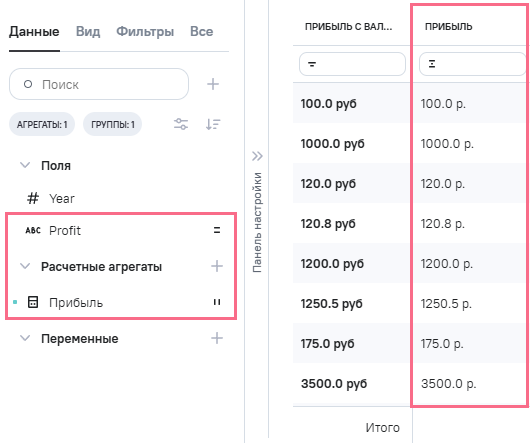Viewport: 530px width, 443px height.
Task: Click the sort order icon
Action: click(x=213, y=124)
